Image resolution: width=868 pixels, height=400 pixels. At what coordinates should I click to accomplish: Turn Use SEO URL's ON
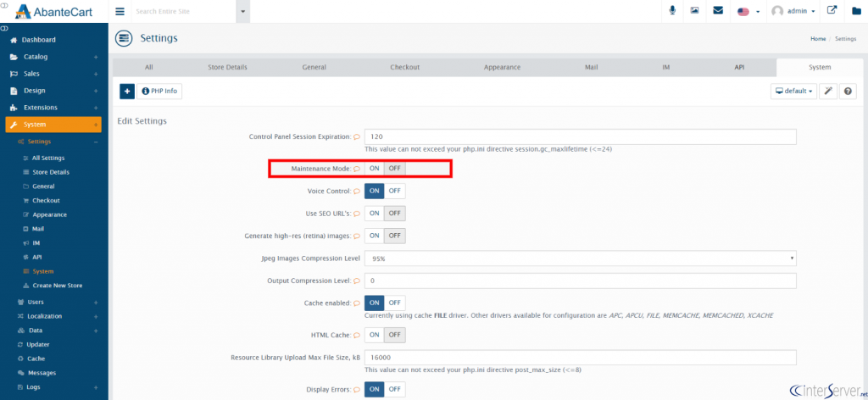[x=374, y=213]
